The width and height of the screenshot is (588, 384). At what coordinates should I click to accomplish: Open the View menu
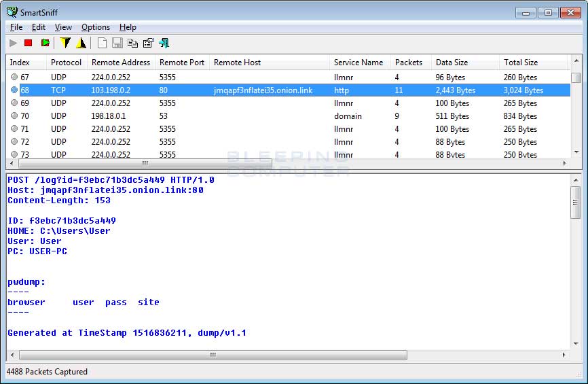63,27
